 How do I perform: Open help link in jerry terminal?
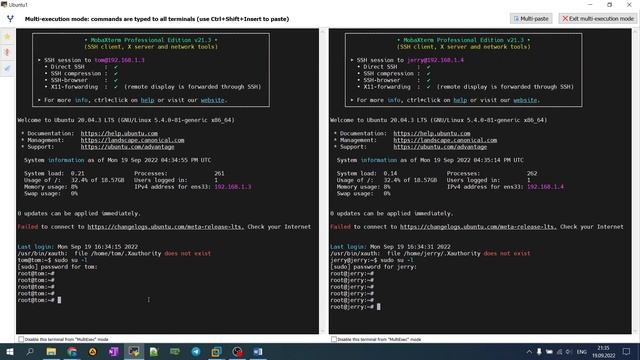[460, 100]
